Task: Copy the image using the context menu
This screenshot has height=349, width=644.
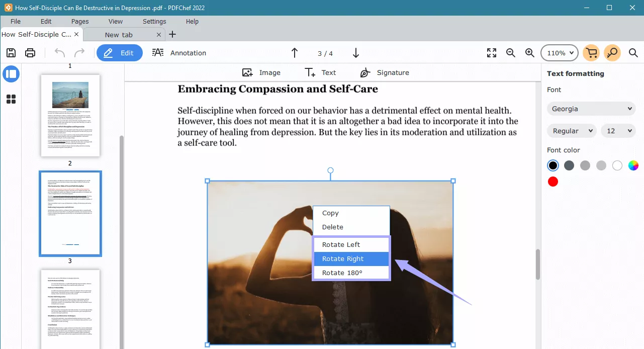Action: [330, 213]
